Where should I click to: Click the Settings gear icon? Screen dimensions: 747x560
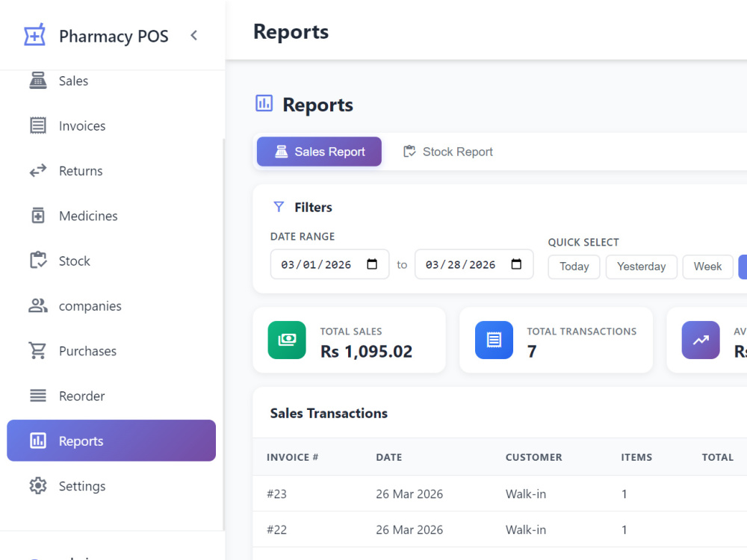[38, 486]
